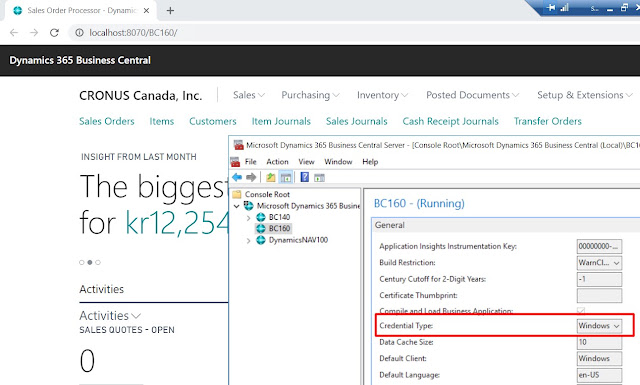Open the Credential Type dropdown

599,326
